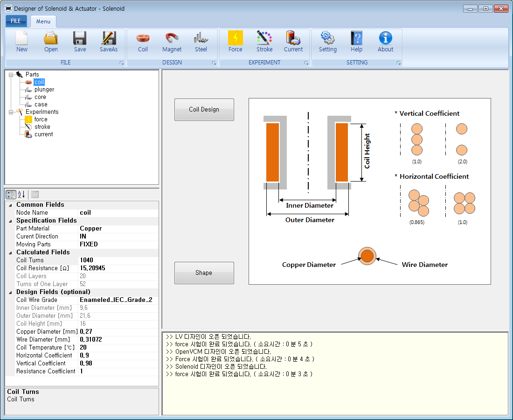The height and width of the screenshot is (420, 513).
Task: Click the SaveAs icon
Action: tap(109, 42)
